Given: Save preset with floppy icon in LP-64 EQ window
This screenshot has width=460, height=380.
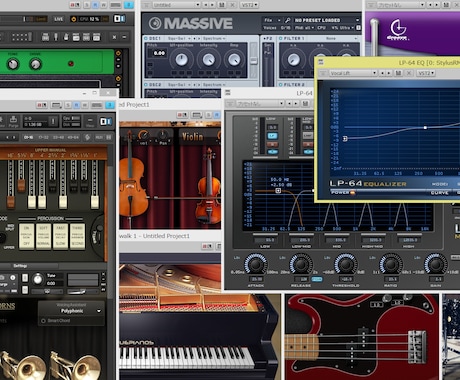Looking at the screenshot, I should coord(398,73).
